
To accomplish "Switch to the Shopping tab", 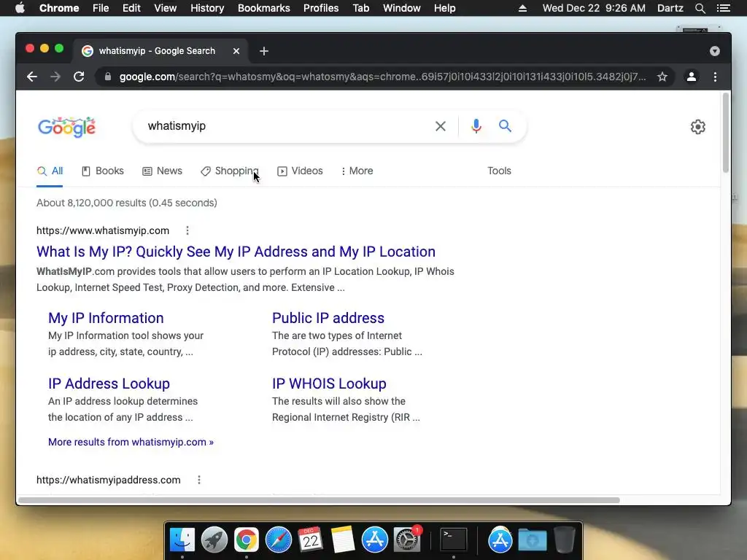I will coord(230,171).
